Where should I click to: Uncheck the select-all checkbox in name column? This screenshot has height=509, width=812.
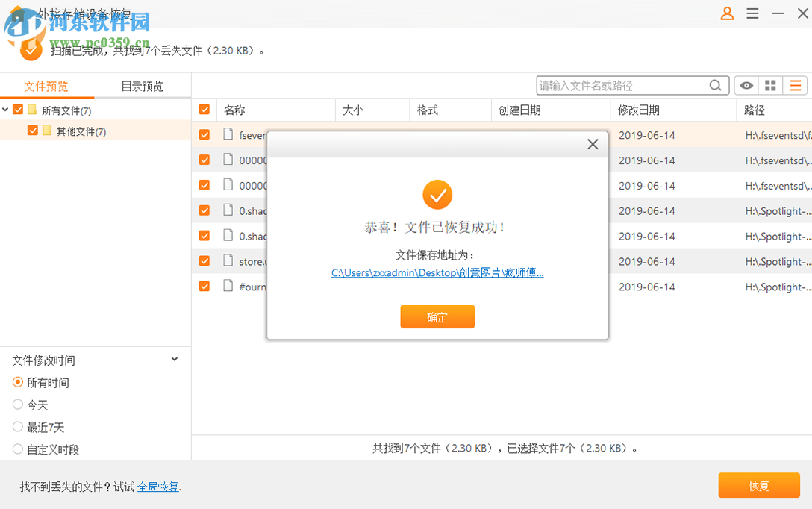point(204,109)
